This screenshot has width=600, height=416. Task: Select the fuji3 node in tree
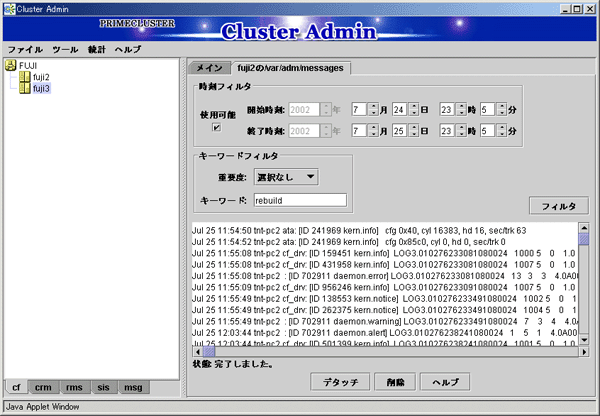(x=41, y=88)
